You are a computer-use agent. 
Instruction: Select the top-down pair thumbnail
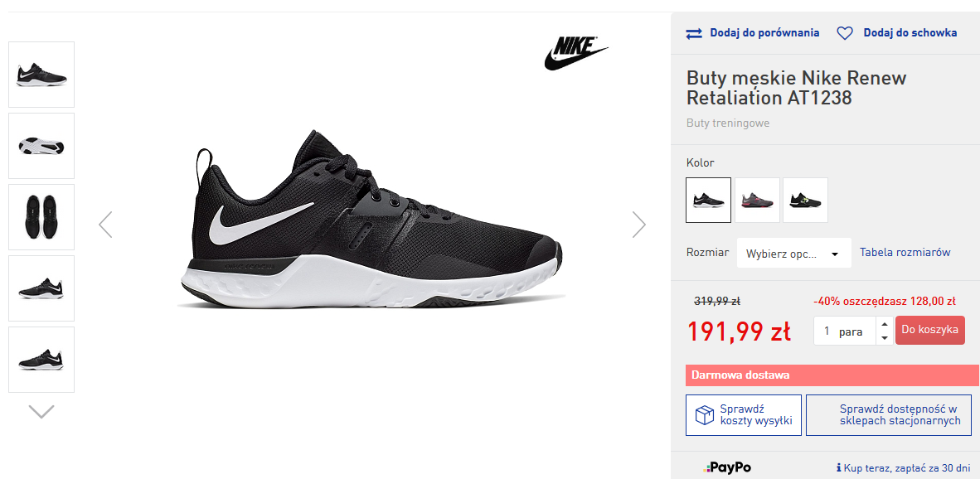click(x=41, y=217)
